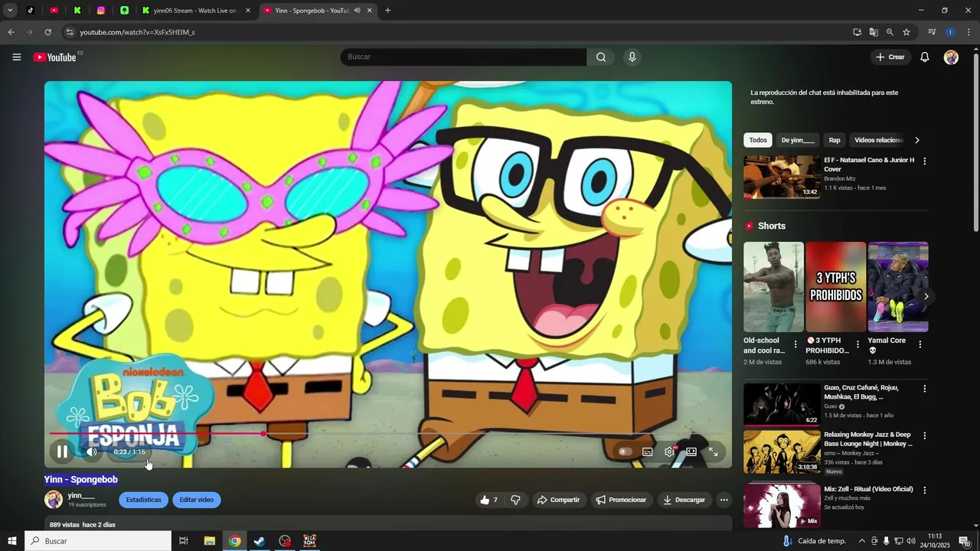The height and width of the screenshot is (551, 980).
Task: Open YouTube notifications bell
Action: tap(925, 57)
